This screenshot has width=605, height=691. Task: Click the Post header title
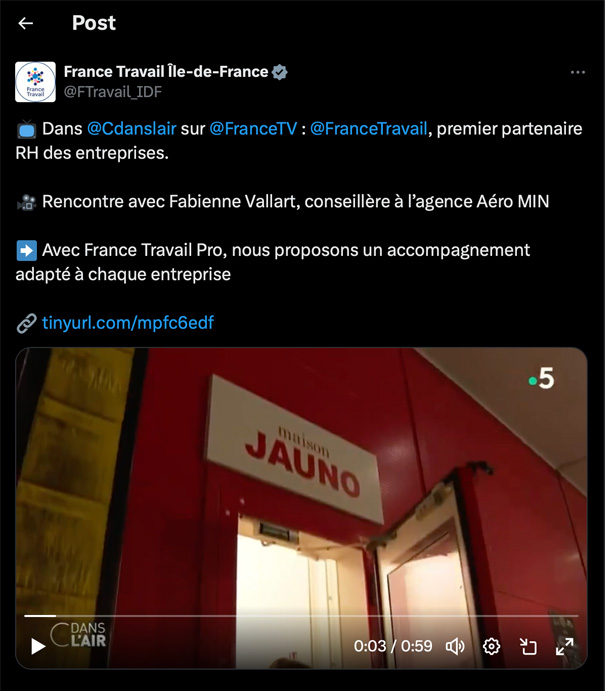(x=94, y=23)
